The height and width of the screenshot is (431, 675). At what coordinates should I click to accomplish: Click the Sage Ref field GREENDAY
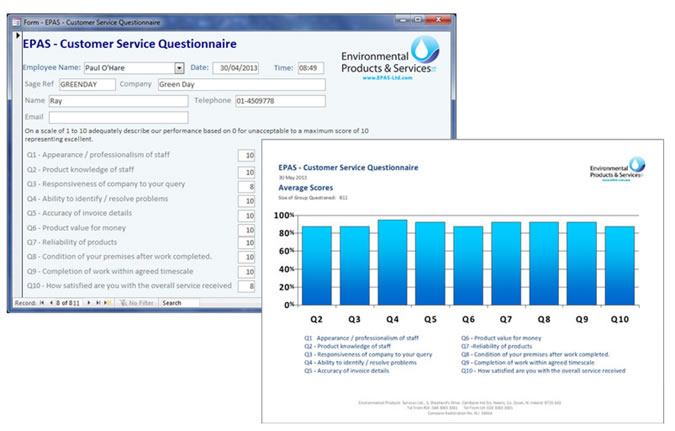coord(87,84)
